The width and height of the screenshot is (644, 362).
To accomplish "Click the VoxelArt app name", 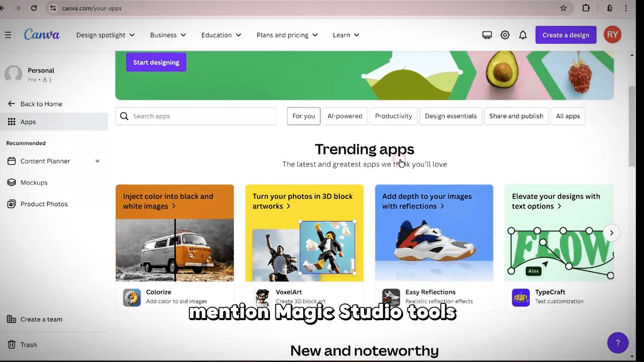I will click(x=289, y=292).
